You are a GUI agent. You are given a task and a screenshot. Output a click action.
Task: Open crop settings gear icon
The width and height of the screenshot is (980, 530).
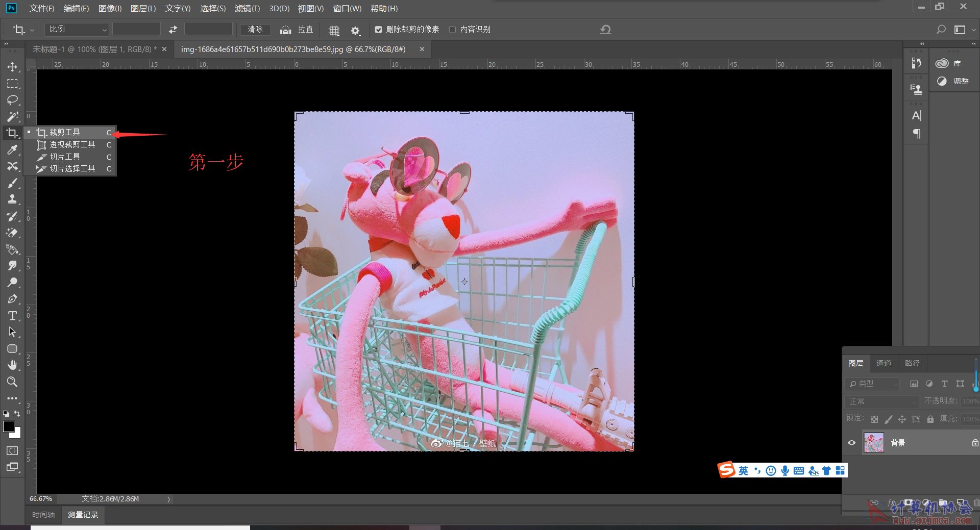355,31
